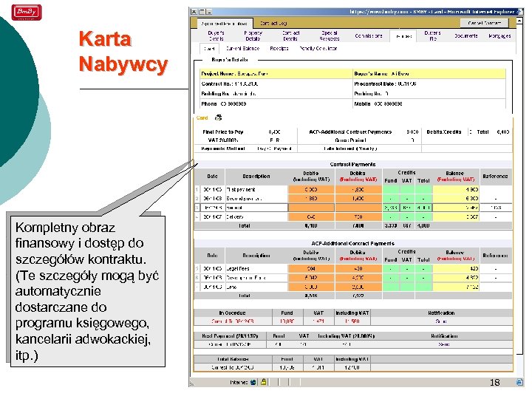Open the Buyer's File tab
The image size is (532, 399).
pyautogui.click(x=432, y=35)
